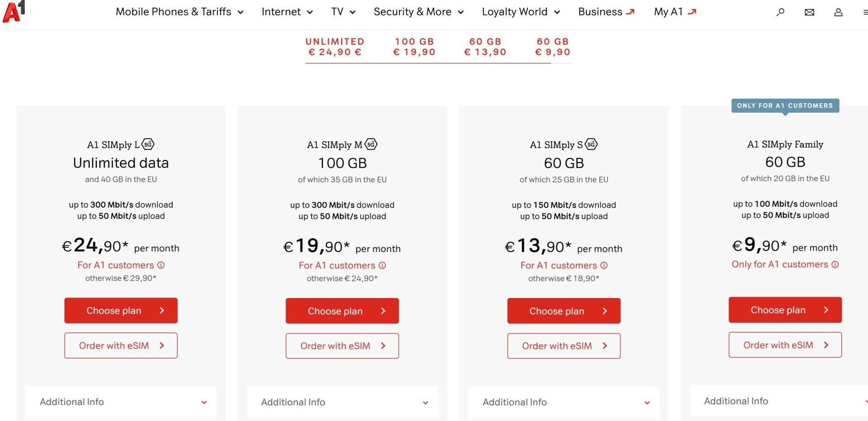Click info icon under SIMply M price
The image size is (868, 421).
pyautogui.click(x=382, y=265)
